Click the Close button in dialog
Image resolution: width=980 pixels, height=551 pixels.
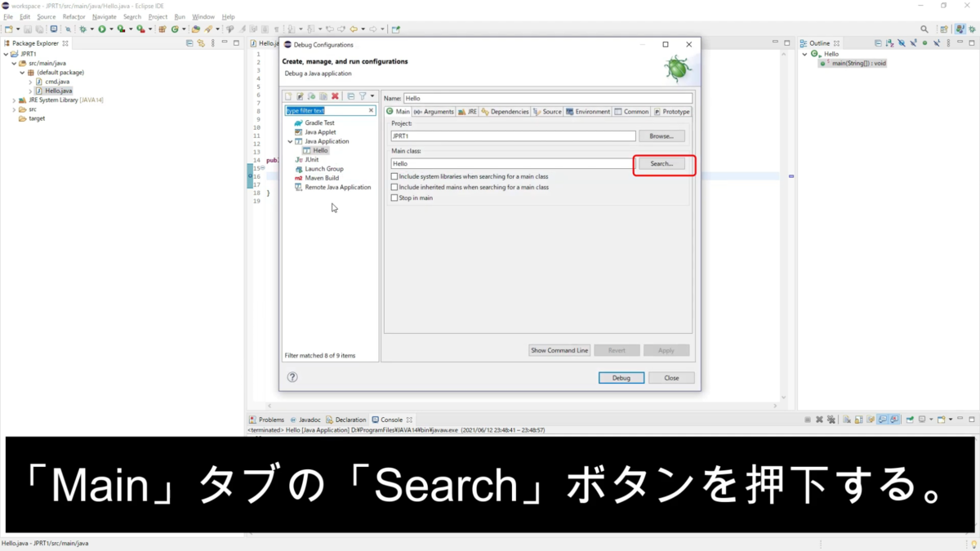click(671, 378)
